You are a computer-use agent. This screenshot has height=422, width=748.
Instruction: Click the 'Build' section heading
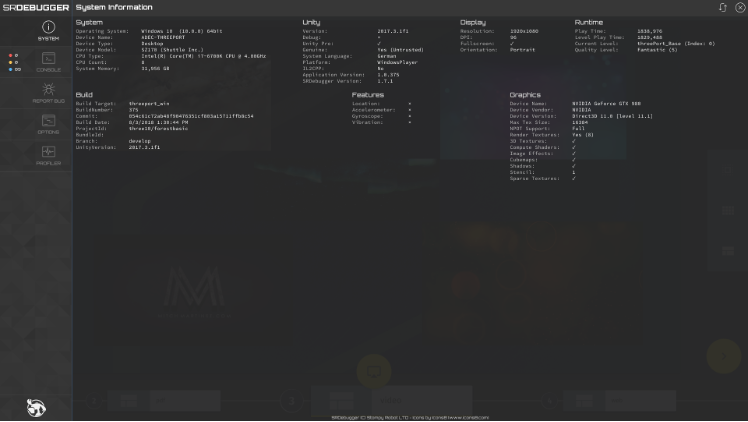click(84, 95)
